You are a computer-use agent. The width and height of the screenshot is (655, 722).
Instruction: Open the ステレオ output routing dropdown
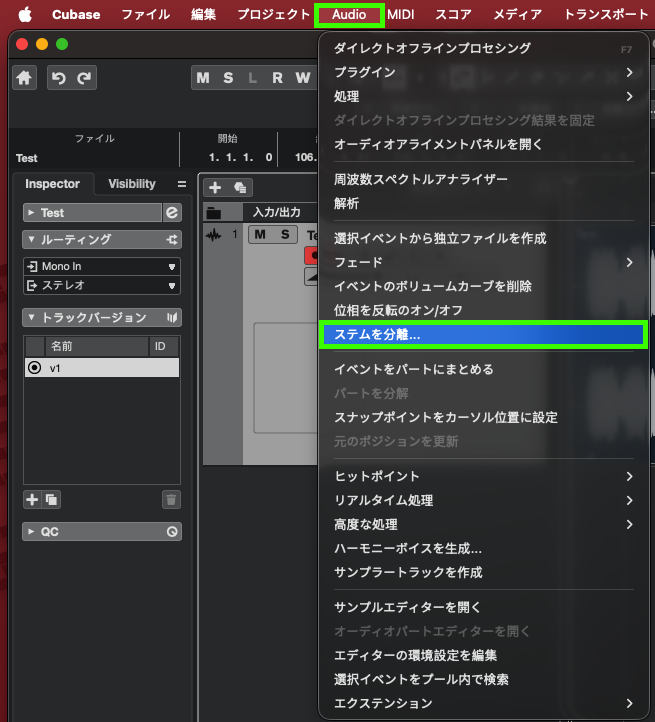(101, 286)
